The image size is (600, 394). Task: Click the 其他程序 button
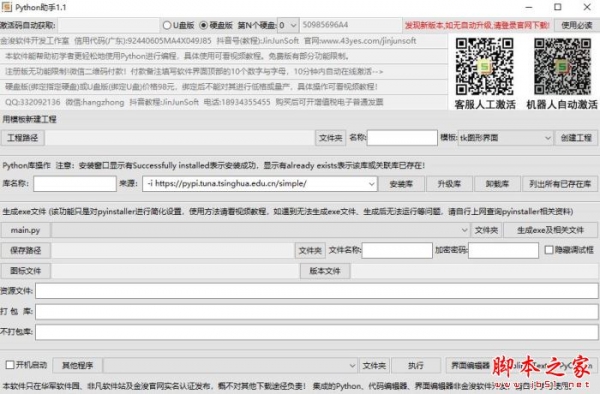[x=78, y=365]
